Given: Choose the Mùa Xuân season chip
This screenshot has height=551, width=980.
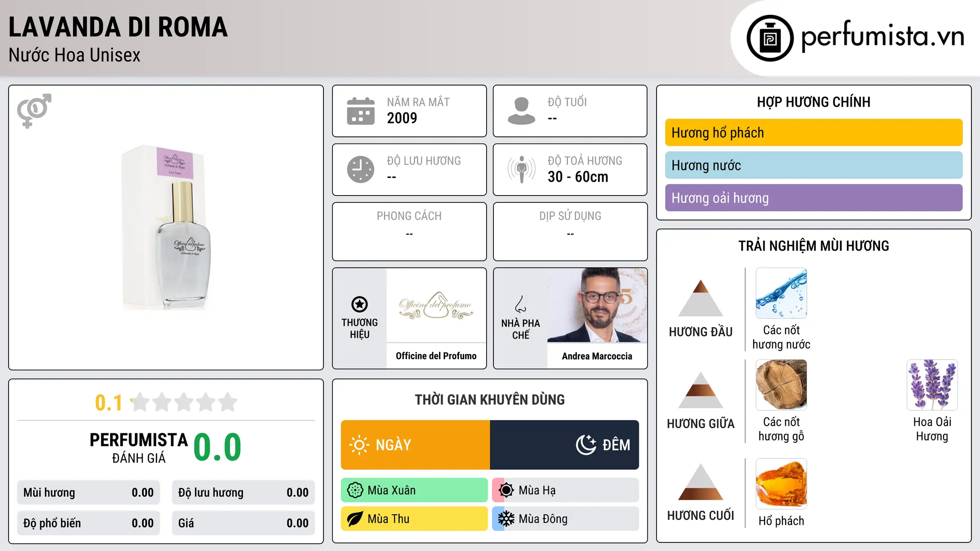Looking at the screenshot, I should [x=414, y=490].
